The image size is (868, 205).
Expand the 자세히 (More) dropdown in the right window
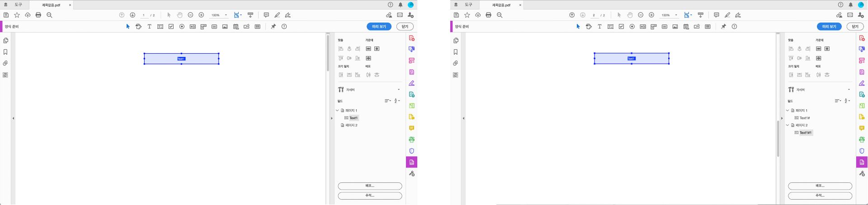(849, 89)
